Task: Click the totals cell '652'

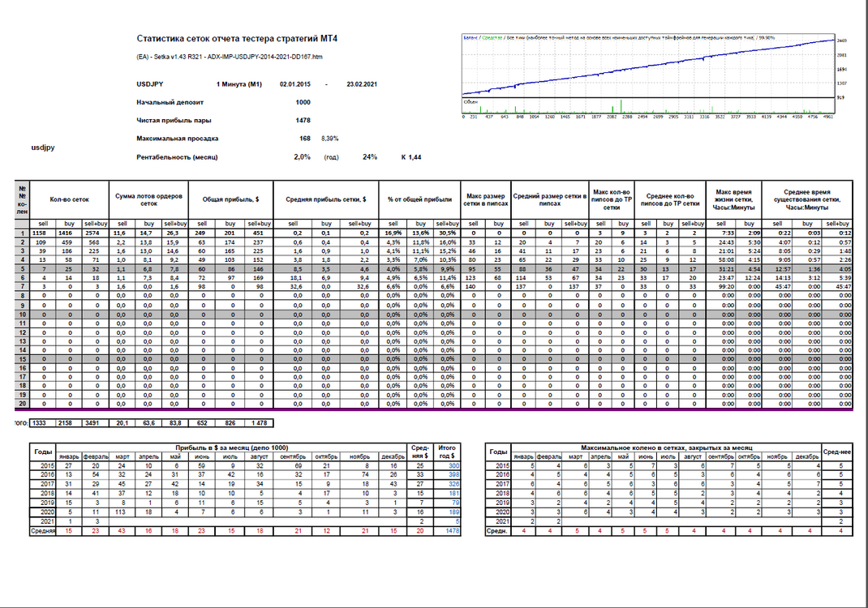Action: 202,422
